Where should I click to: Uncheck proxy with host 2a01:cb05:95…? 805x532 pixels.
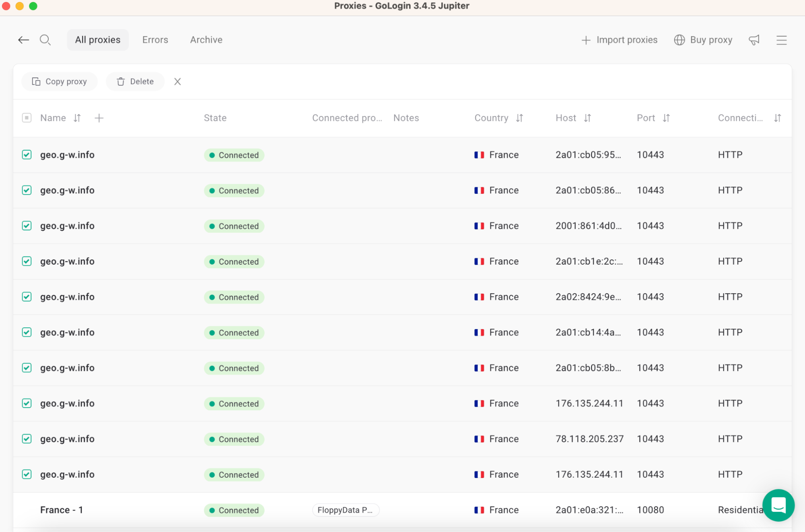(x=27, y=155)
